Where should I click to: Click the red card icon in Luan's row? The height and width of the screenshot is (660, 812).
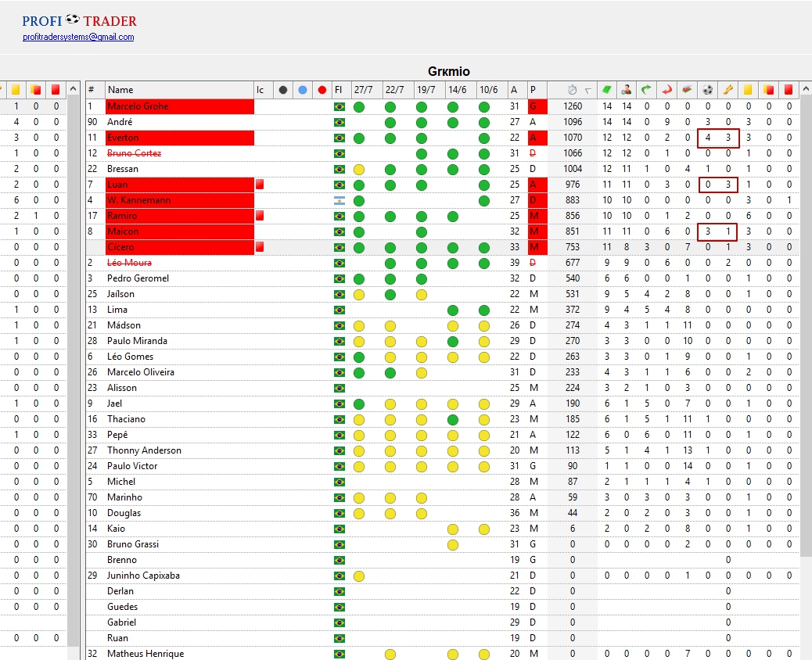(260, 184)
